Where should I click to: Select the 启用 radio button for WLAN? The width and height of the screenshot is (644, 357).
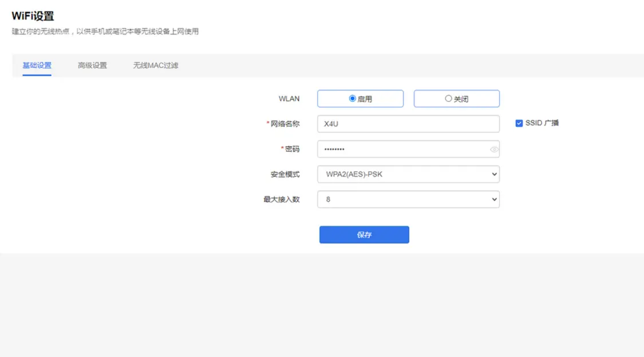[354, 98]
